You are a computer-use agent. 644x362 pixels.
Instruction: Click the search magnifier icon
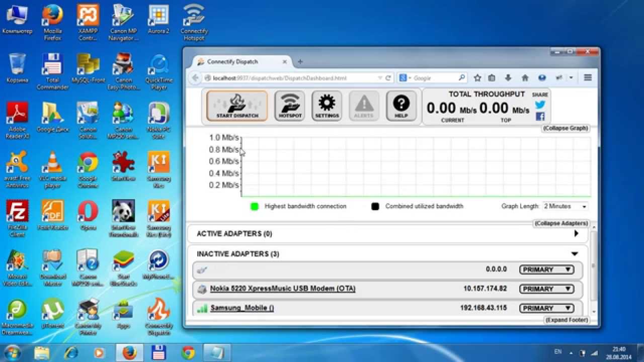tap(462, 78)
